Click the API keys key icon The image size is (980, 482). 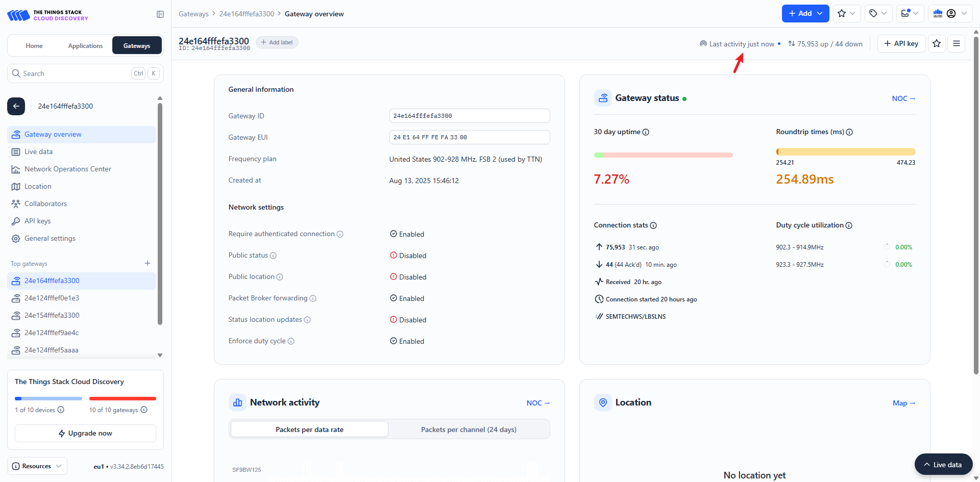[x=16, y=221]
